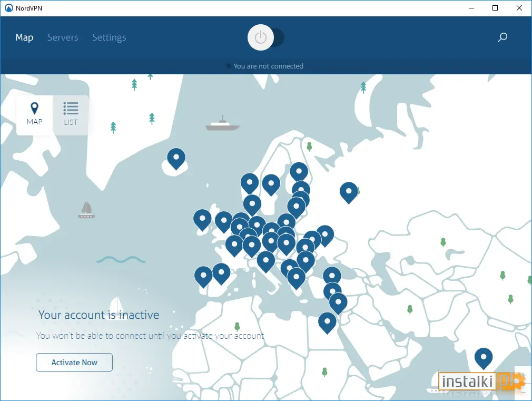The width and height of the screenshot is (532, 401).
Task: Select the Ukraine server pin
Action: coord(325,235)
